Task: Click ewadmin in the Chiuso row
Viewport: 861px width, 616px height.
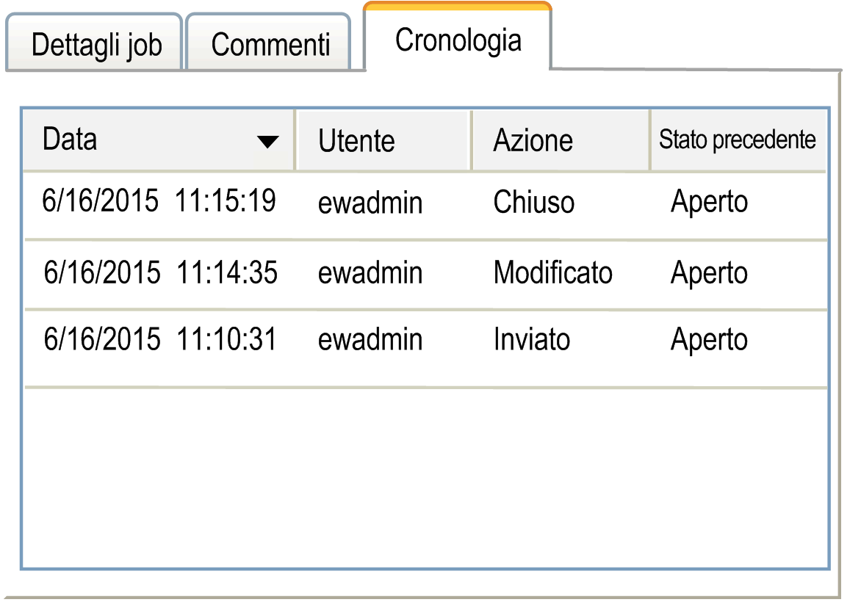Action: (370, 203)
